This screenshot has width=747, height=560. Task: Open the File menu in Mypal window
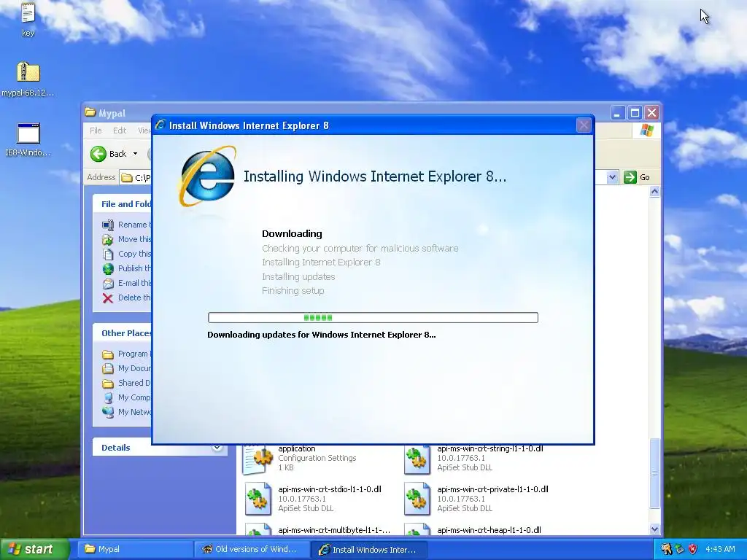(96, 131)
